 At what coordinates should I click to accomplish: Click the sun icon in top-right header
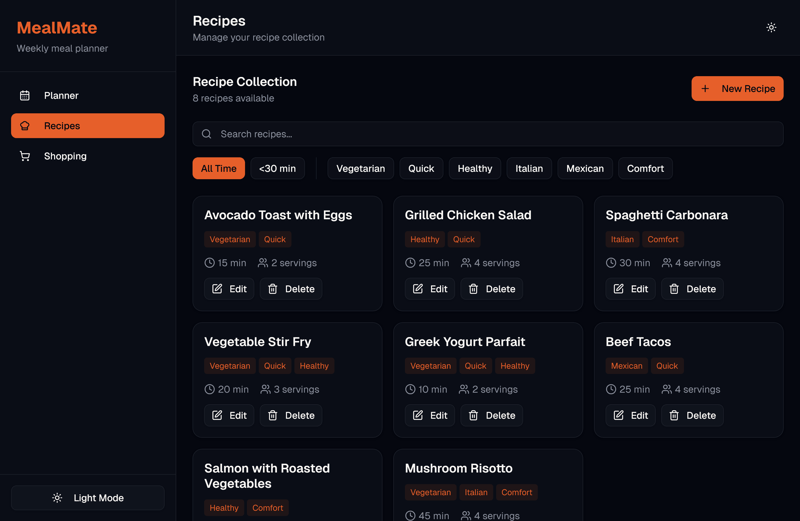771,28
